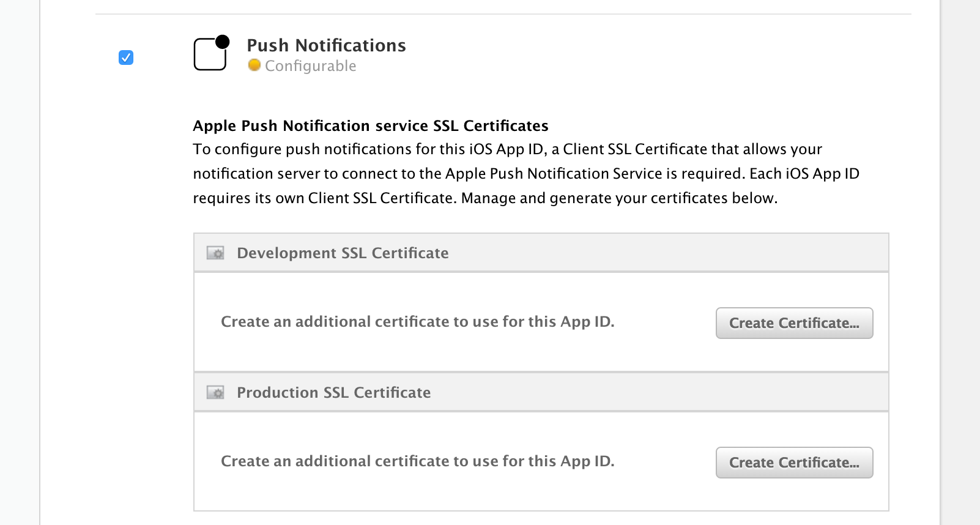Click the Configurable status label
The height and width of the screenshot is (525, 980).
310,66
